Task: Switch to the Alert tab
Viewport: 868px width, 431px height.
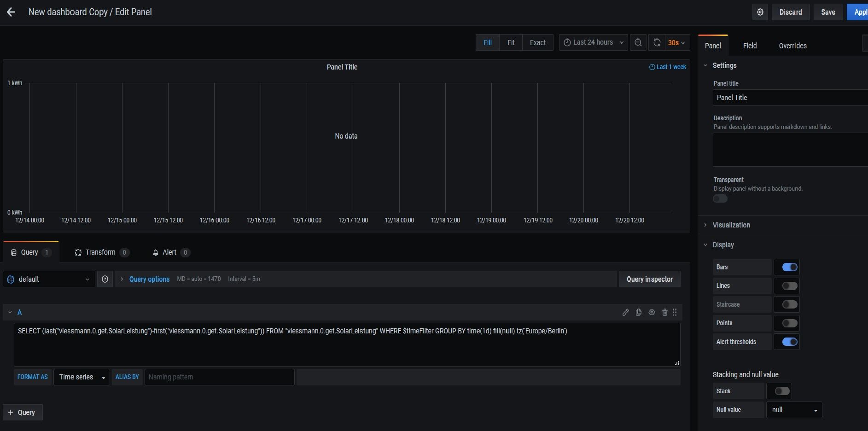Action: tap(171, 252)
